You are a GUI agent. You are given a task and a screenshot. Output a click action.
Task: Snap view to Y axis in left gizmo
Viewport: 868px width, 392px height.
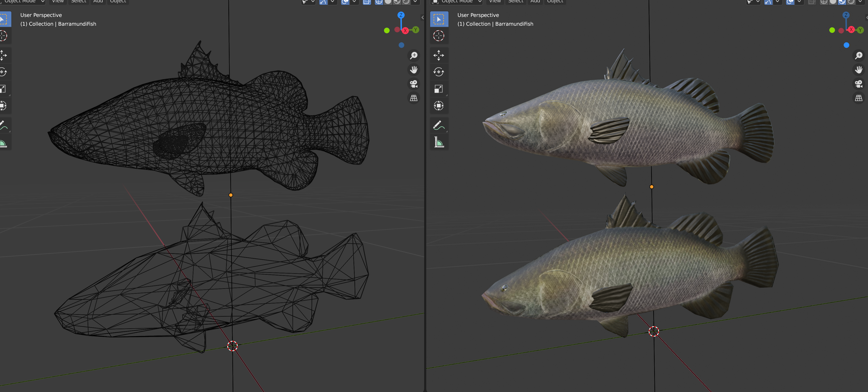click(416, 30)
